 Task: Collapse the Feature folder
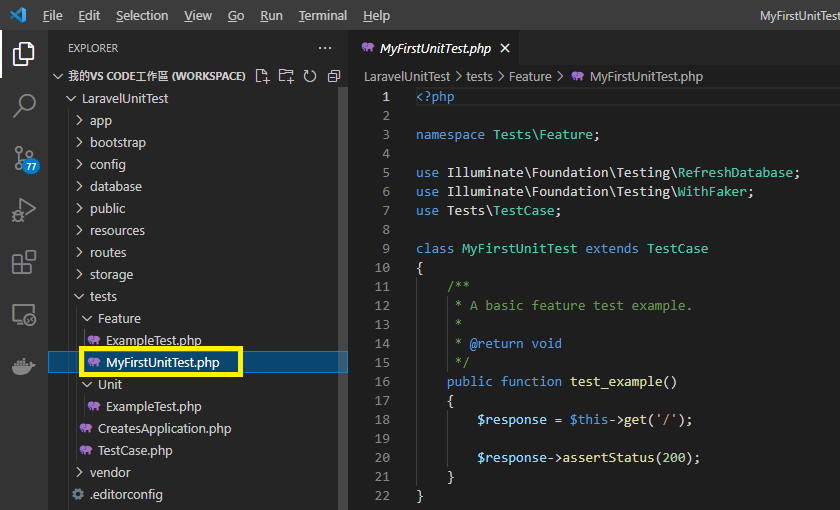[87, 318]
